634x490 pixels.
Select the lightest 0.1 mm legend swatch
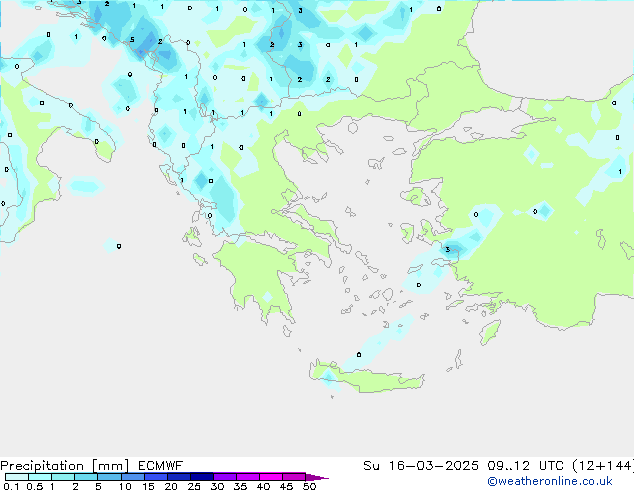(x=17, y=477)
